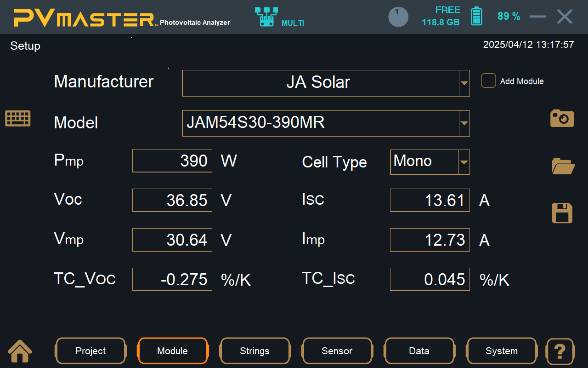Click the TC_Voc label

coord(85,279)
